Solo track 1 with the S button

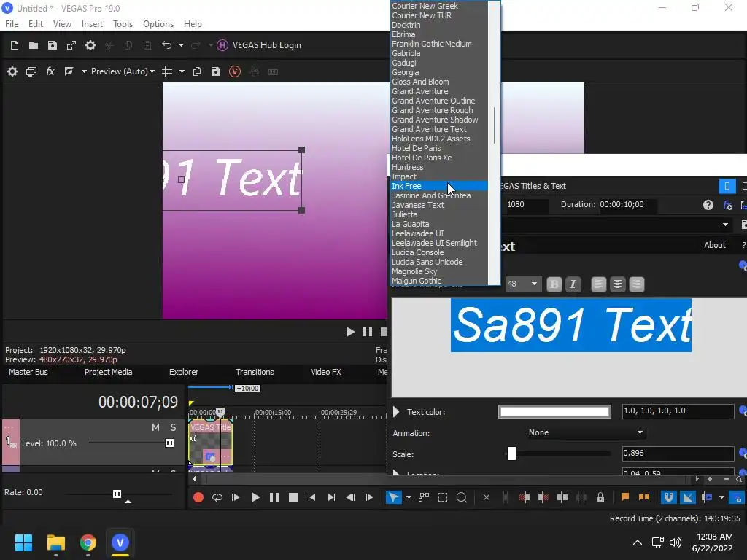(173, 427)
